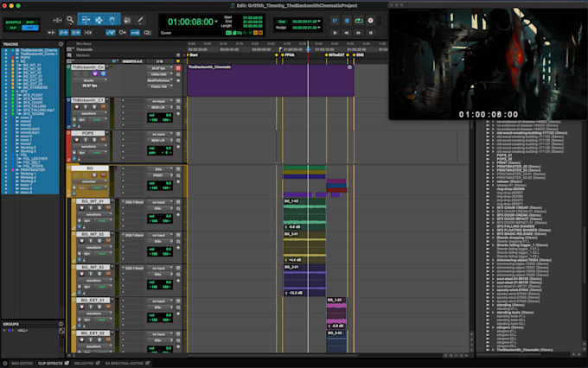Click the transport Online button

click(335, 21)
